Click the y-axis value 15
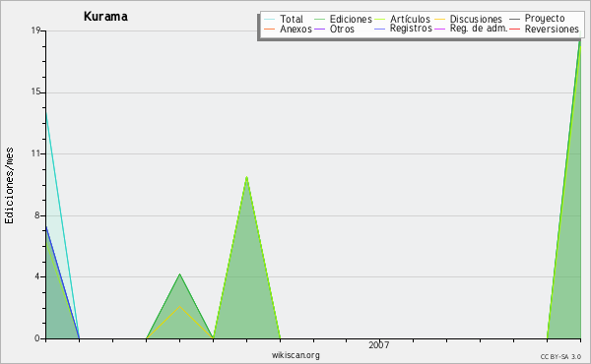 pos(35,91)
